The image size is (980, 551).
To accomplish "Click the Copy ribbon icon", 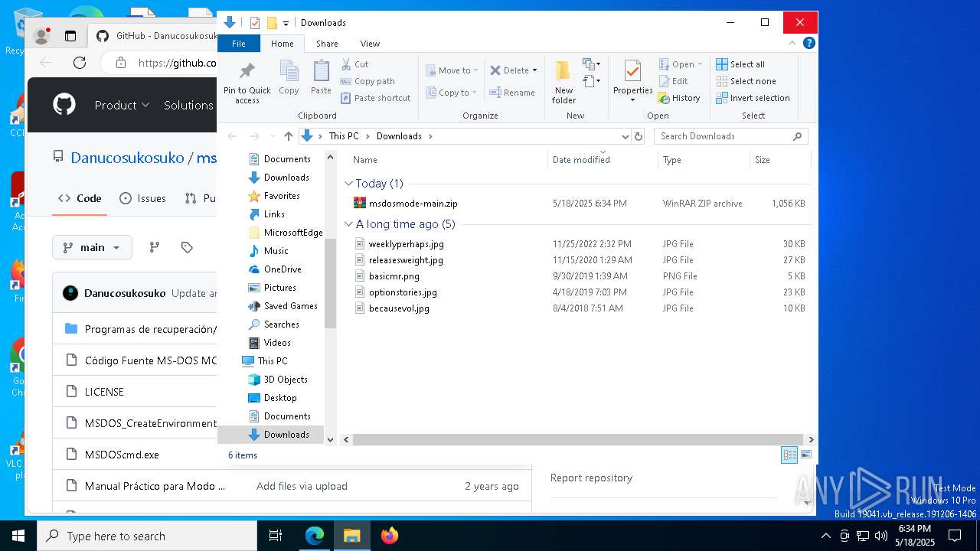I will tap(289, 77).
